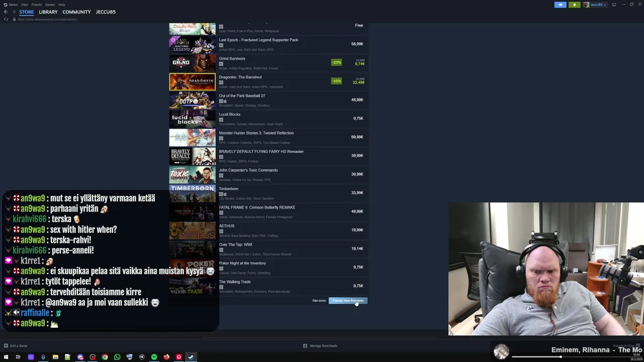Open the Friends menu
Image resolution: width=644 pixels, height=362 pixels.
click(37, 5)
